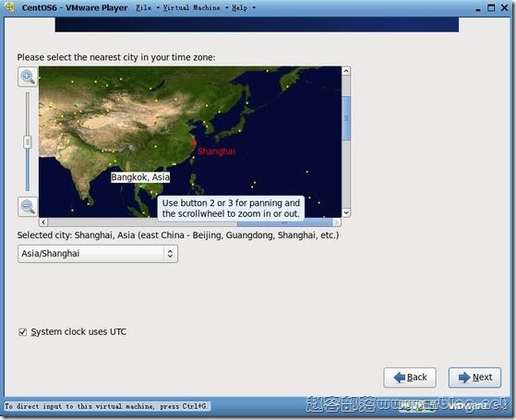Screen dimensions: 516x420
Task: Open the File menu
Action: [x=144, y=7]
